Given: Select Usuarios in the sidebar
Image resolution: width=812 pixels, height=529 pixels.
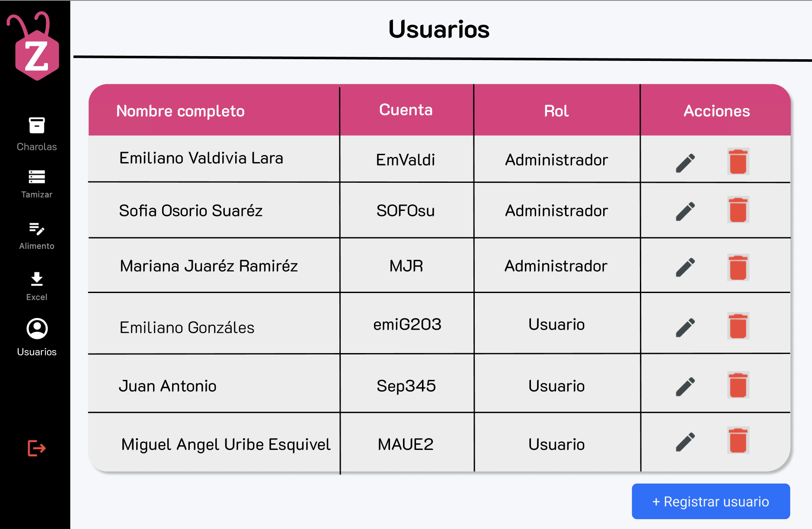Looking at the screenshot, I should (37, 338).
